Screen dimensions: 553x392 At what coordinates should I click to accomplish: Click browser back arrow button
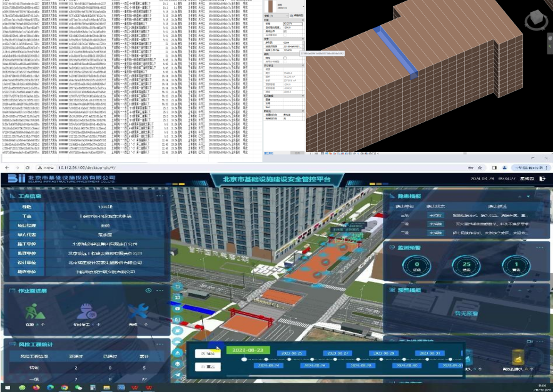click(7, 168)
